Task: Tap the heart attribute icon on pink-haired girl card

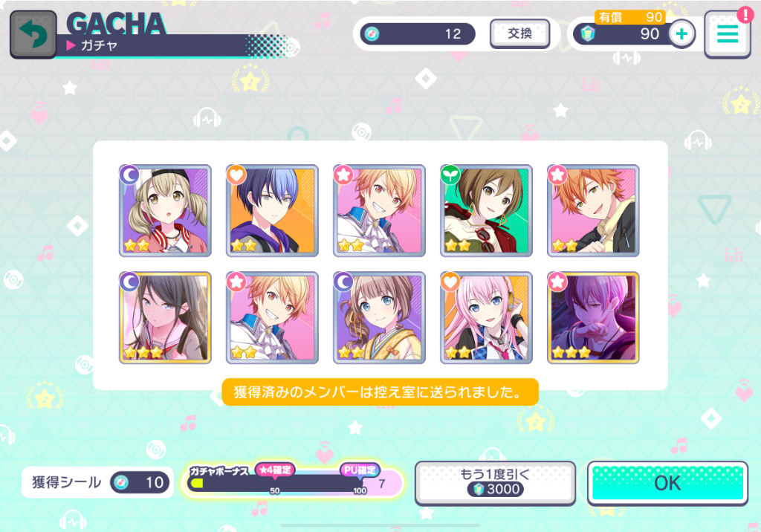Action: click(x=450, y=282)
